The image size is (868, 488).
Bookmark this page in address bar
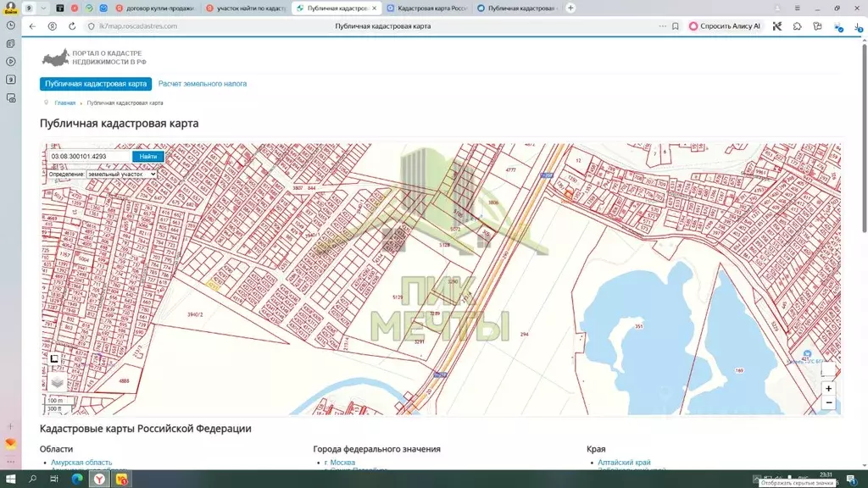click(x=675, y=26)
